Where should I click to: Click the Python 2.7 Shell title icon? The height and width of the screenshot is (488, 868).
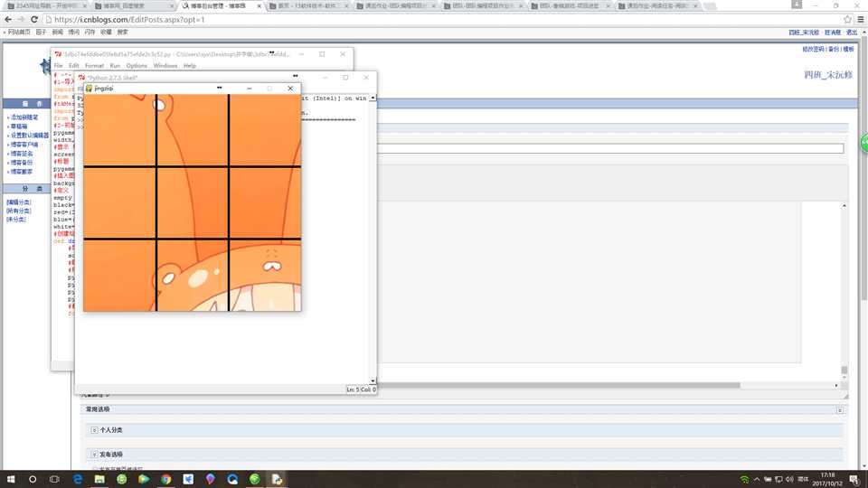click(x=81, y=78)
